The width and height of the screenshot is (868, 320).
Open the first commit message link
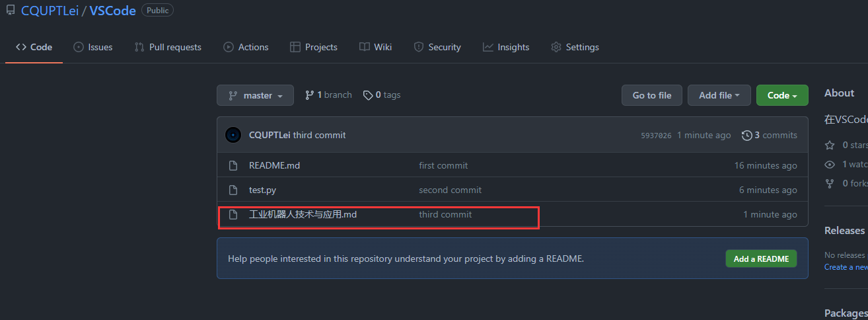pos(443,165)
